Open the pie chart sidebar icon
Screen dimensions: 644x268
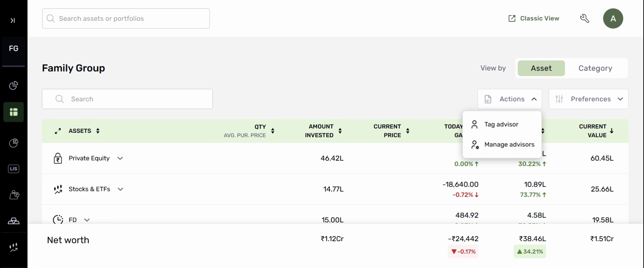(x=13, y=86)
